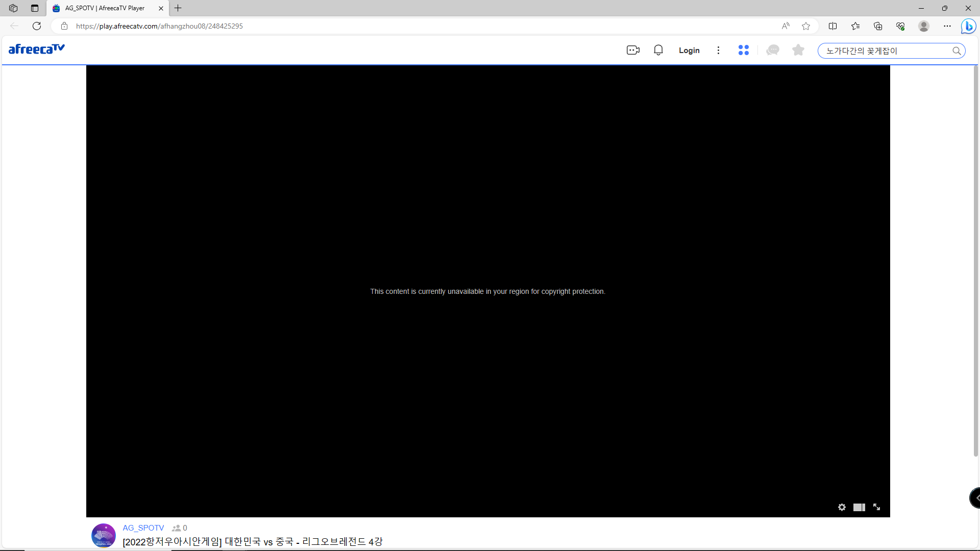Open the broadcast camera icon
Screen dimensions: 980x551
pos(633,50)
